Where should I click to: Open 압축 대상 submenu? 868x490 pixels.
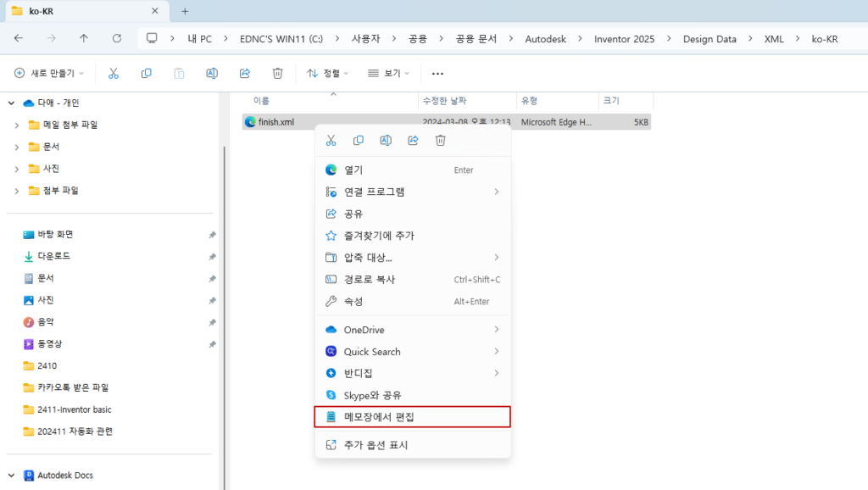click(x=413, y=258)
